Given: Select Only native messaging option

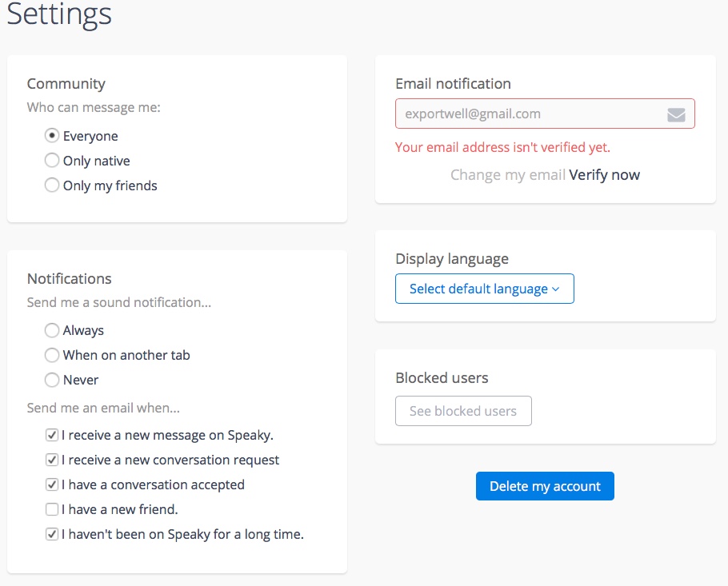Looking at the screenshot, I should [x=52, y=161].
